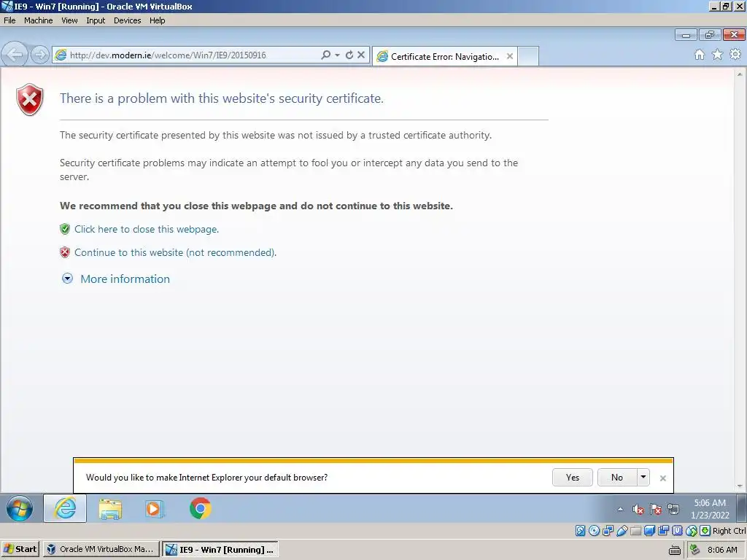
Task: Open the VirtualBox Input menu
Action: [96, 20]
